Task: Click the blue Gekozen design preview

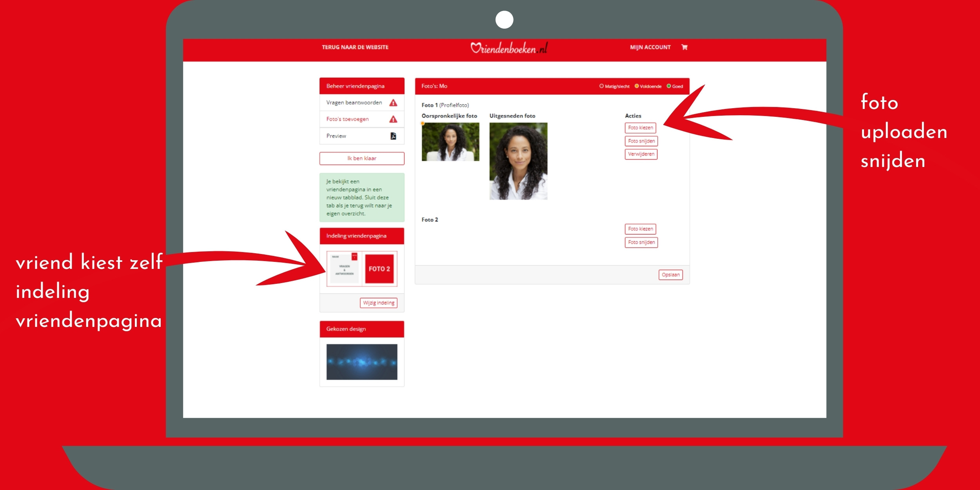Action: click(x=362, y=362)
